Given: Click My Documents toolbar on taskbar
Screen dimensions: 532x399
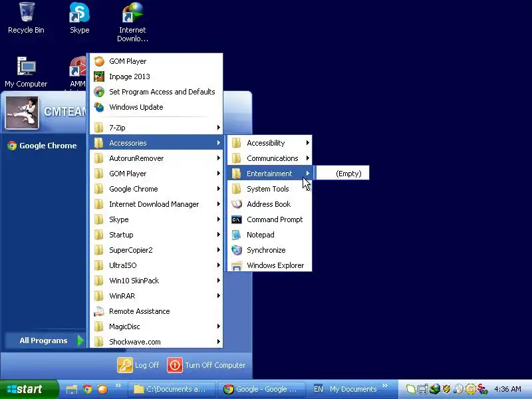Looking at the screenshot, I should 353,389.
